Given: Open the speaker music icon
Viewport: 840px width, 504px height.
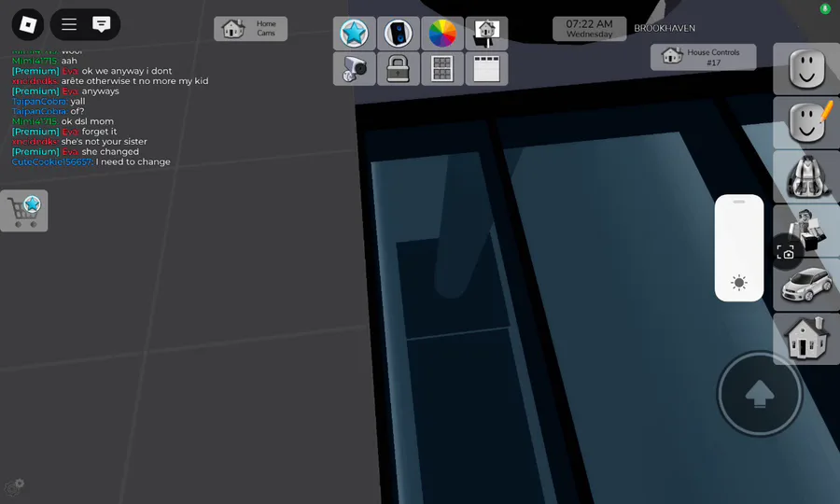Looking at the screenshot, I should pyautogui.click(x=398, y=34).
